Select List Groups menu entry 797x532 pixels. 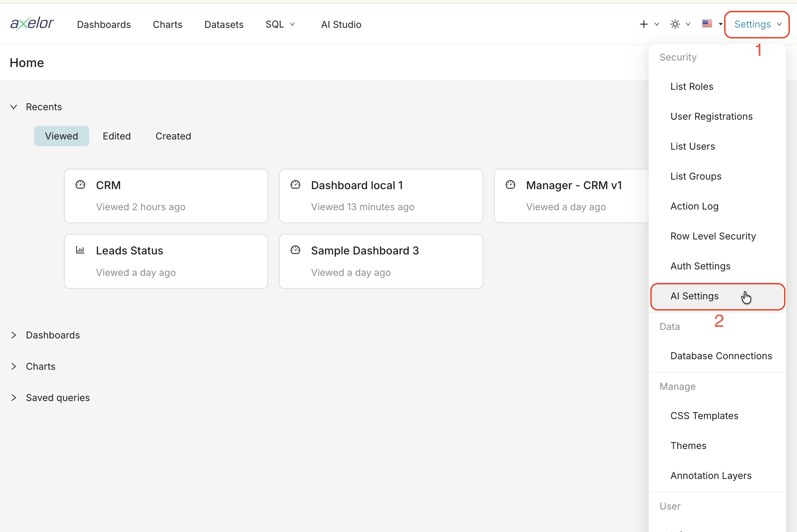pos(717,176)
